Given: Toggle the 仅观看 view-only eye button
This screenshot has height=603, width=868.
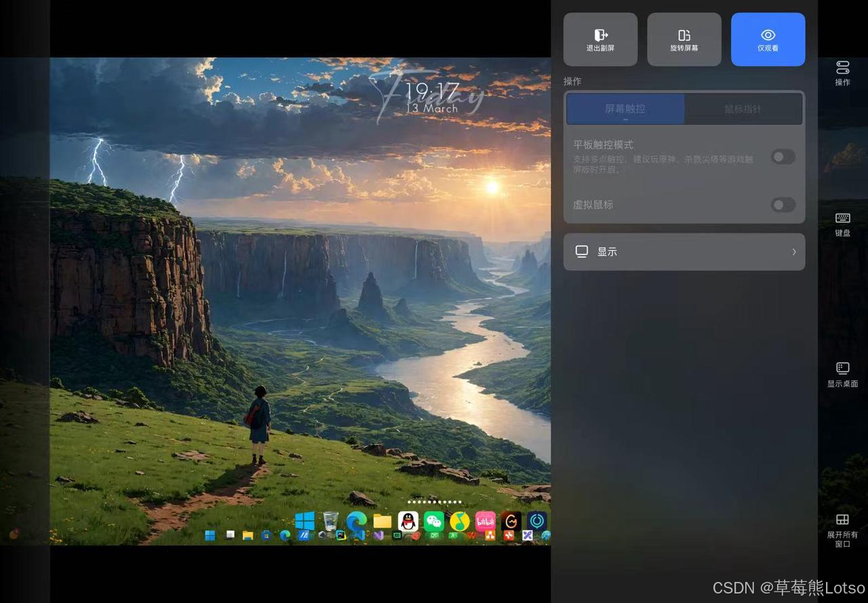Looking at the screenshot, I should (768, 39).
